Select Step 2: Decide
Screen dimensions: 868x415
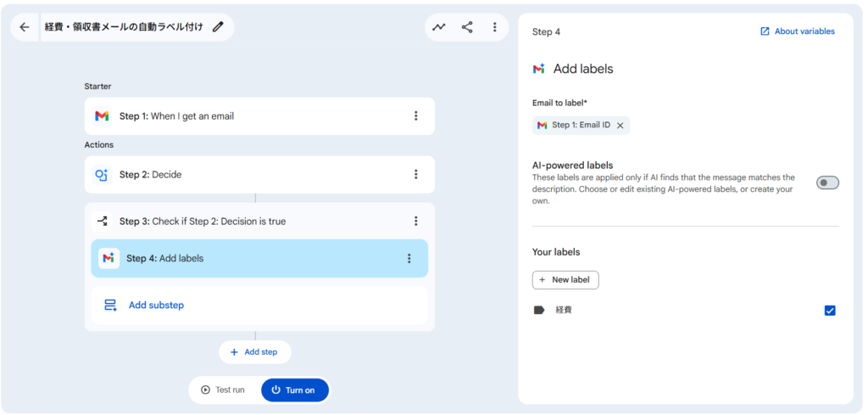coord(254,175)
